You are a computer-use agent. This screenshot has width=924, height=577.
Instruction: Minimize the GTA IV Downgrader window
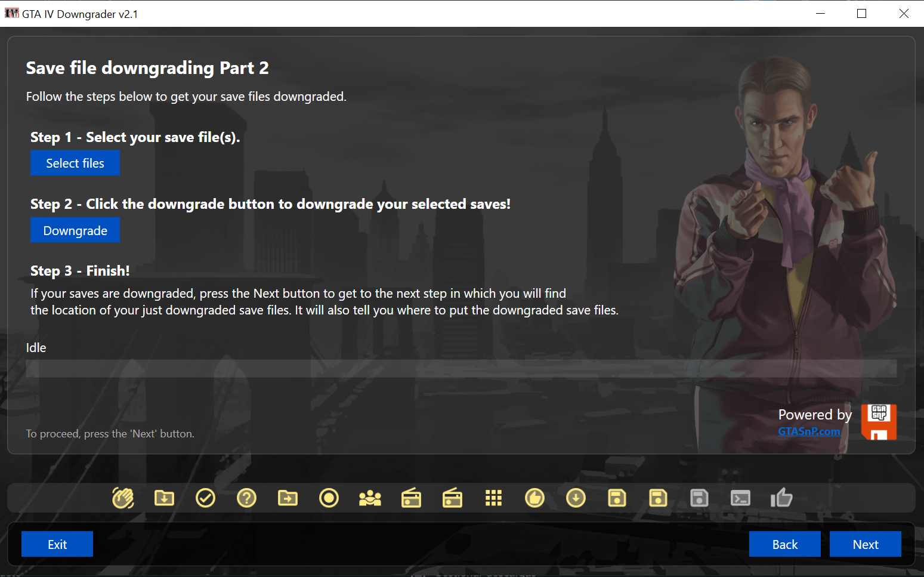coord(821,13)
